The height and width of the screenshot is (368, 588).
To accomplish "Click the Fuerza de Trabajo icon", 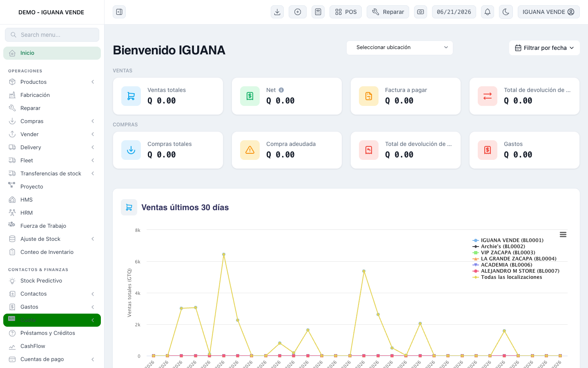I will pos(12,225).
